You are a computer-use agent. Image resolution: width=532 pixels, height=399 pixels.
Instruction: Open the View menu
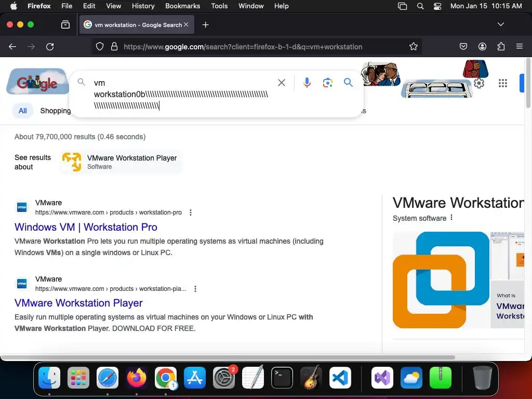113,6
